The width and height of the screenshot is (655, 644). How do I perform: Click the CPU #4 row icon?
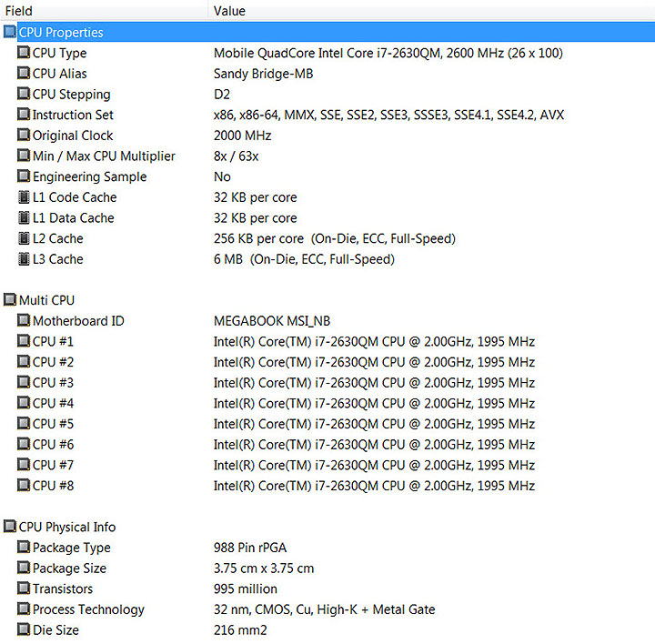[x=24, y=403]
